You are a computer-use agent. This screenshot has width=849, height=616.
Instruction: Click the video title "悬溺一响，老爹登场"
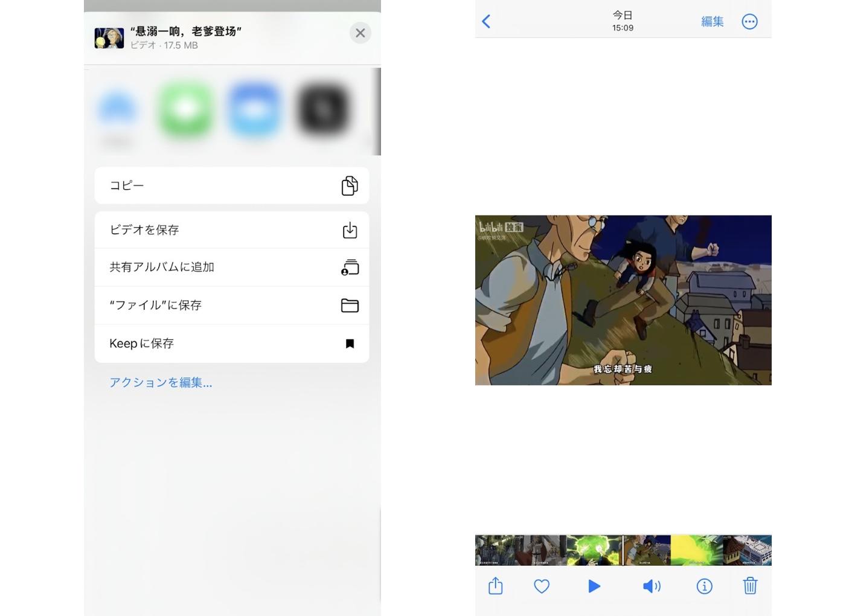tap(186, 31)
